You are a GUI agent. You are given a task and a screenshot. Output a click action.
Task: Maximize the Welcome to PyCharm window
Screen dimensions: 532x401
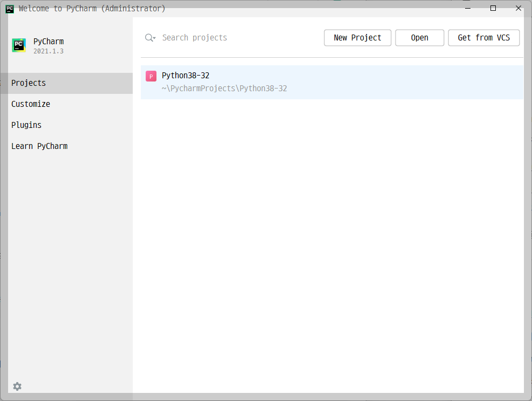click(x=493, y=8)
